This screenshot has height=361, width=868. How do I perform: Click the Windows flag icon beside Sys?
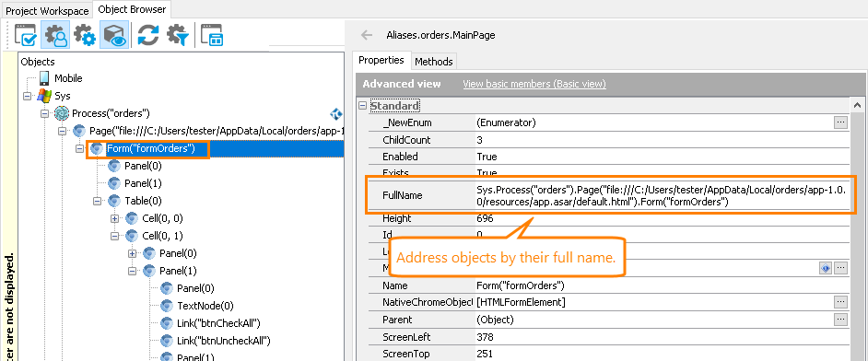pyautogui.click(x=44, y=96)
